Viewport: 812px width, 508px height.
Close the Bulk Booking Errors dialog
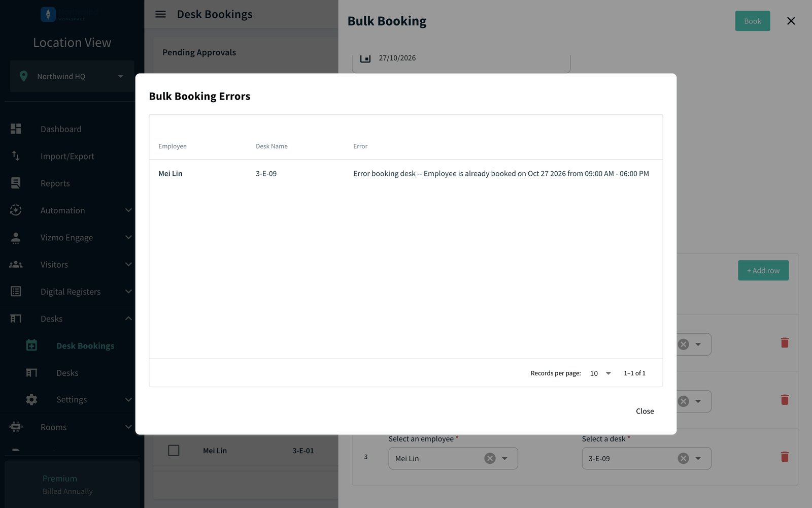point(645,411)
